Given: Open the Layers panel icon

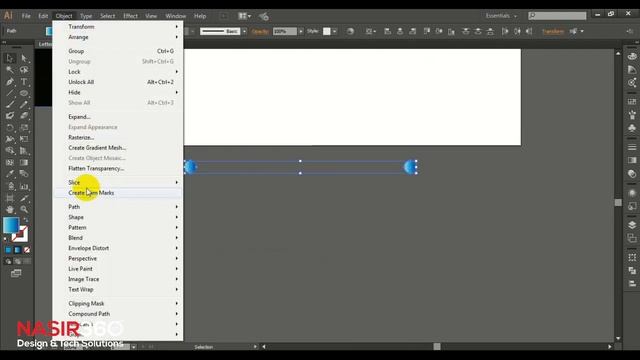Looking at the screenshot, I should click(632, 225).
